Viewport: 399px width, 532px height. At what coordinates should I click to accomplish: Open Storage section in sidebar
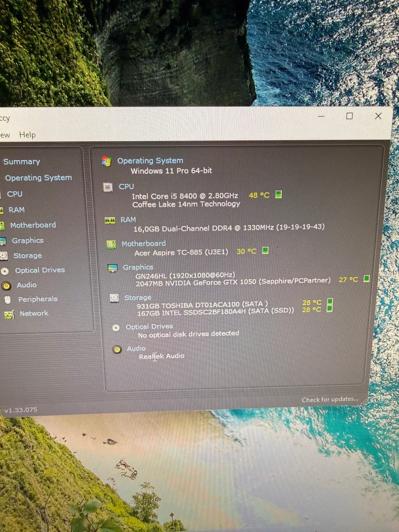tap(27, 256)
